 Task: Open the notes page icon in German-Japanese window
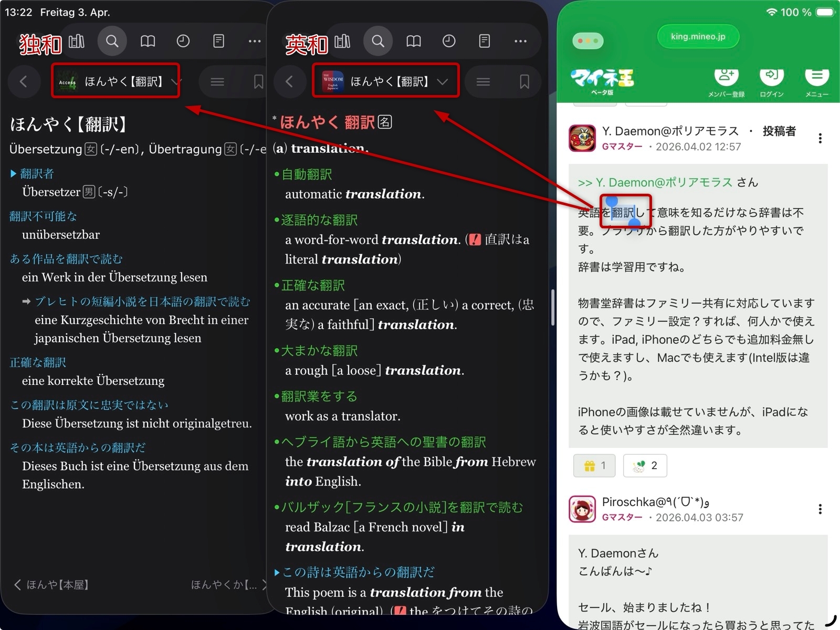tap(218, 41)
